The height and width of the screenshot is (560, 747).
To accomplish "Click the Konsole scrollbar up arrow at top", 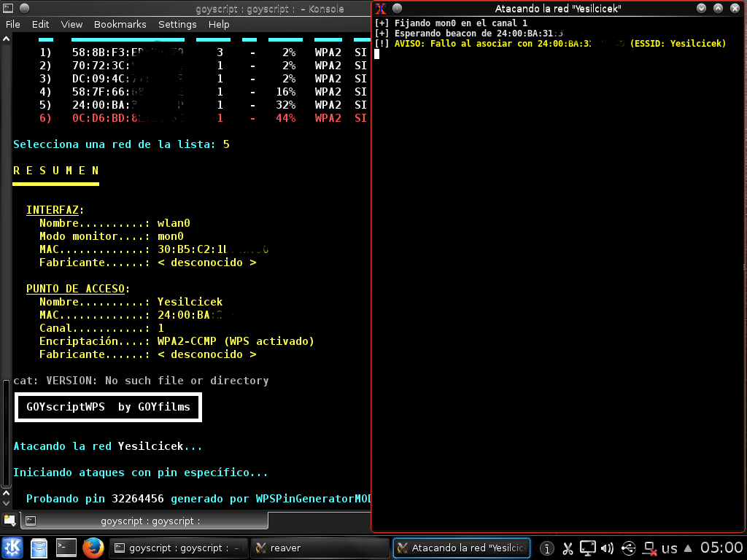I will coord(6,39).
